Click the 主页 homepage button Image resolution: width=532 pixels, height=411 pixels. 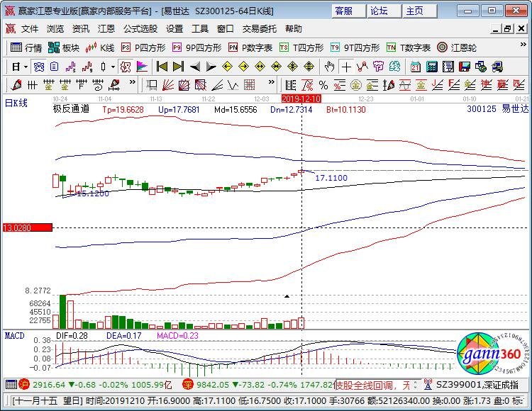419,11
